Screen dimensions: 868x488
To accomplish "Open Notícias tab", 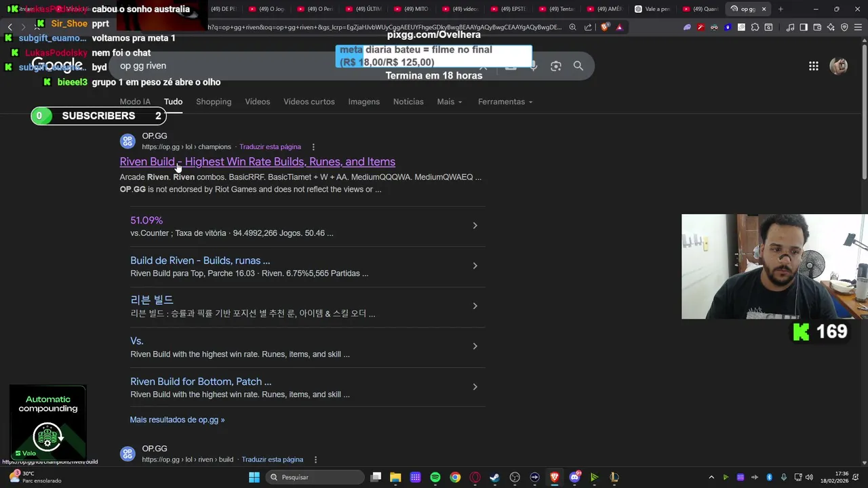I will pos(408,102).
